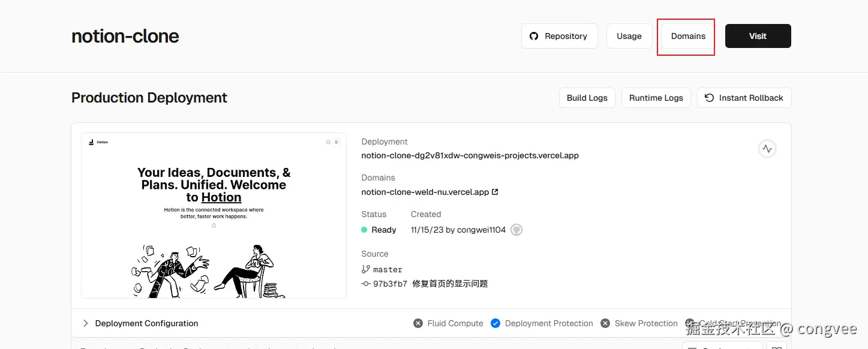Click the 11/15/23 by congwei1104 text
The image size is (868, 349).
[x=458, y=230]
